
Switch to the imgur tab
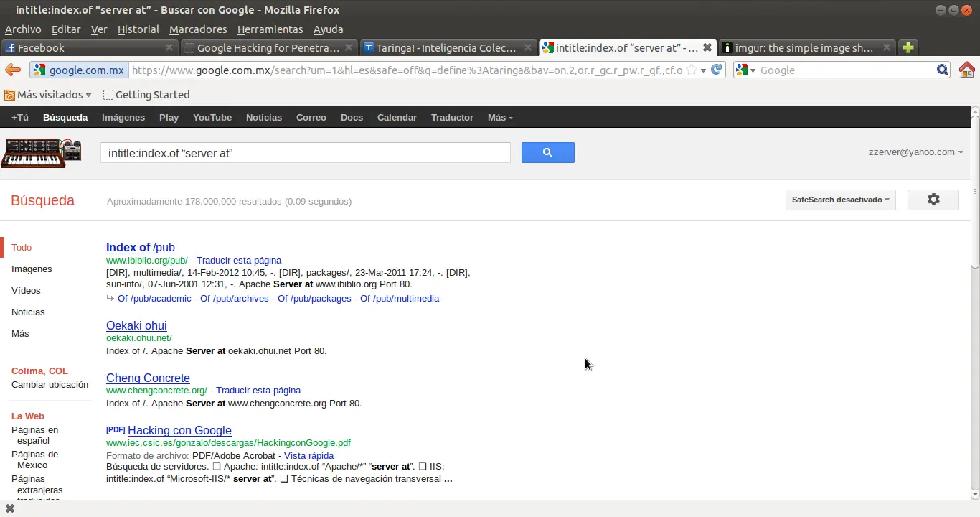[806, 47]
